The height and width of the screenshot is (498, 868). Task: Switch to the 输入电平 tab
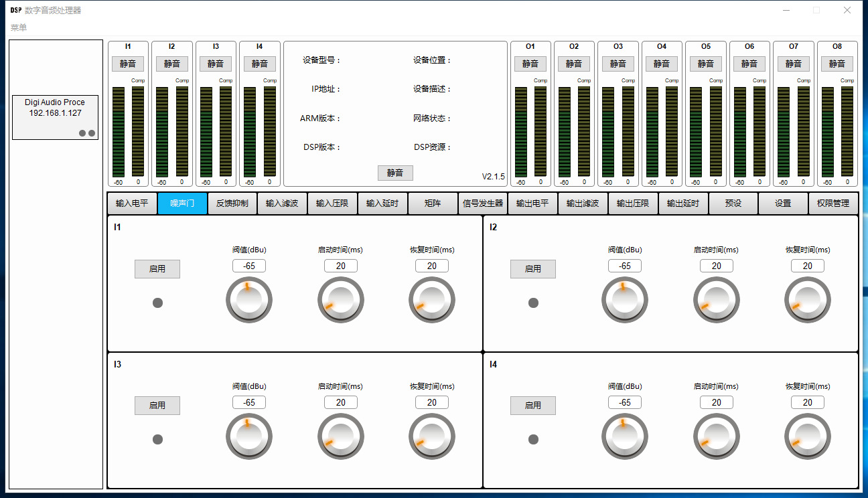(x=132, y=203)
